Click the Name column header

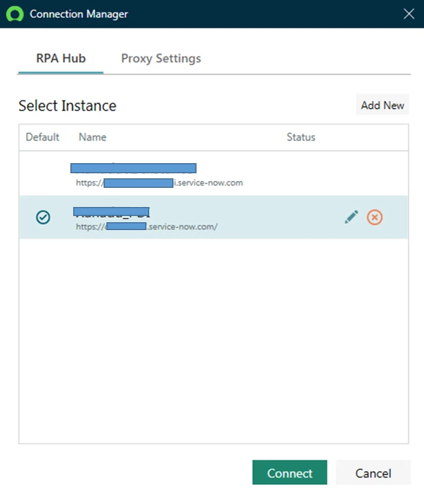click(93, 137)
